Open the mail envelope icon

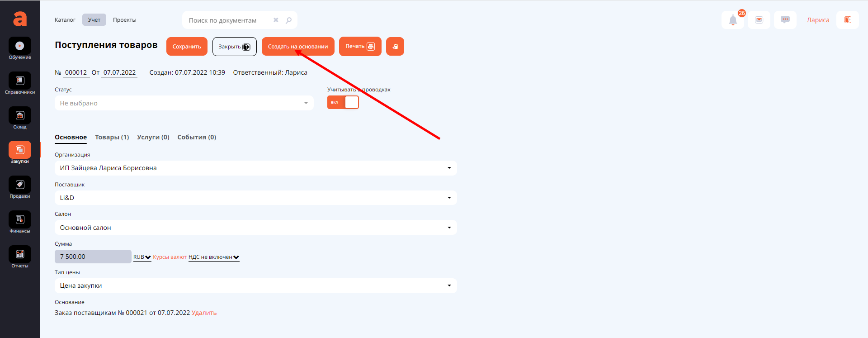point(759,20)
